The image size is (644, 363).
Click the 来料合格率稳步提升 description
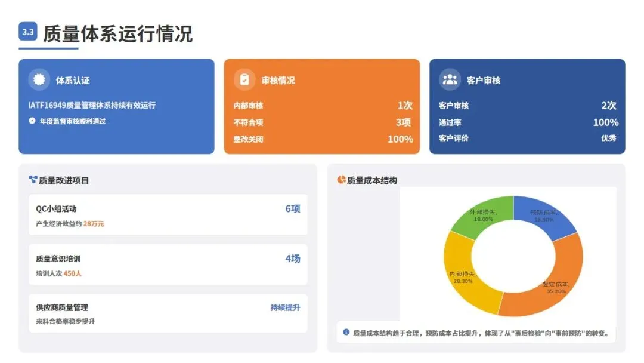pyautogui.click(x=66, y=321)
